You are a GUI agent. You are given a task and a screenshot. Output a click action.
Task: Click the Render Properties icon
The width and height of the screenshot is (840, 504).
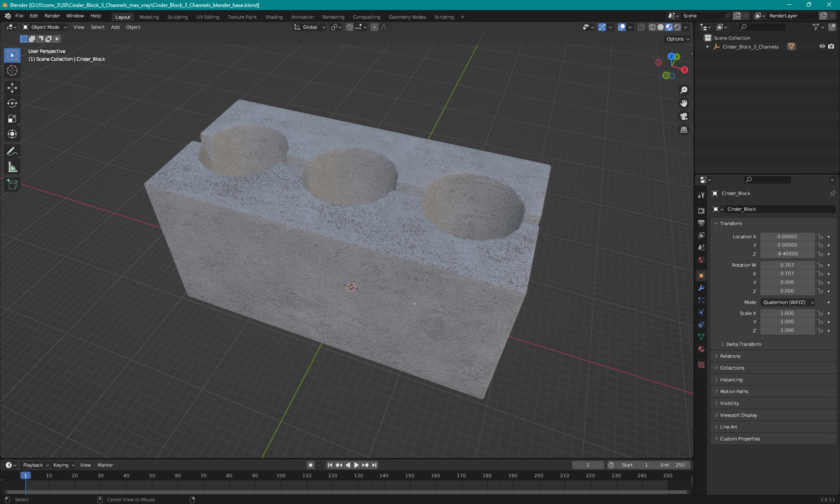(701, 210)
